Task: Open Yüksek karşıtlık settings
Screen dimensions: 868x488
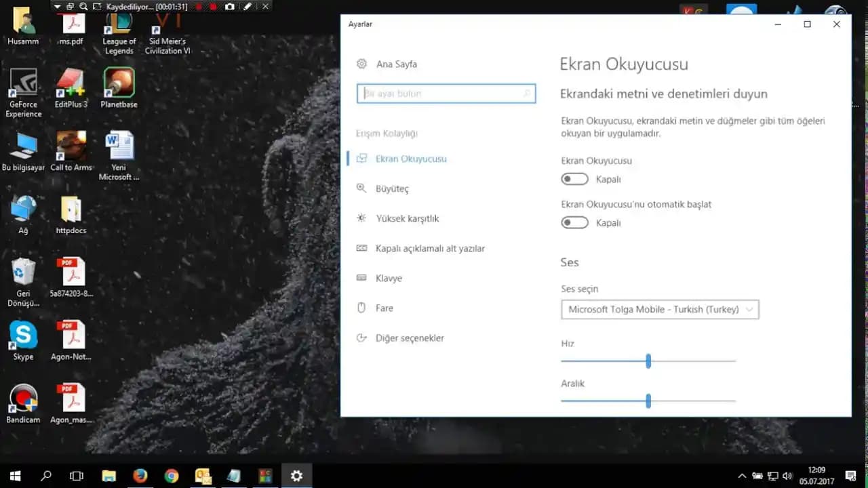Action: coord(408,218)
